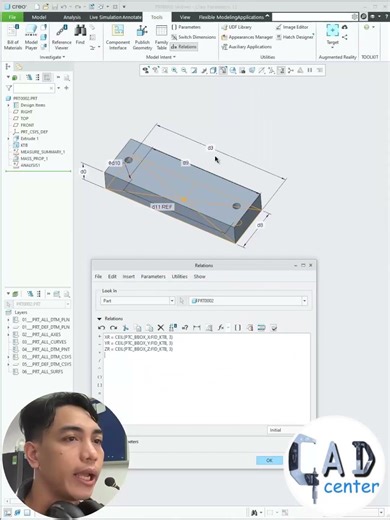Click the Relations button in the ribbon

tap(184, 47)
